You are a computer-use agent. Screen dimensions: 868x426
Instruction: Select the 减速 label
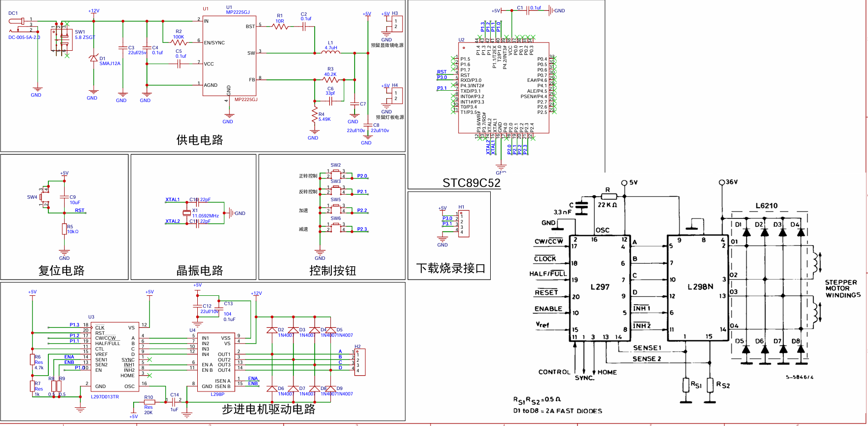(x=303, y=229)
